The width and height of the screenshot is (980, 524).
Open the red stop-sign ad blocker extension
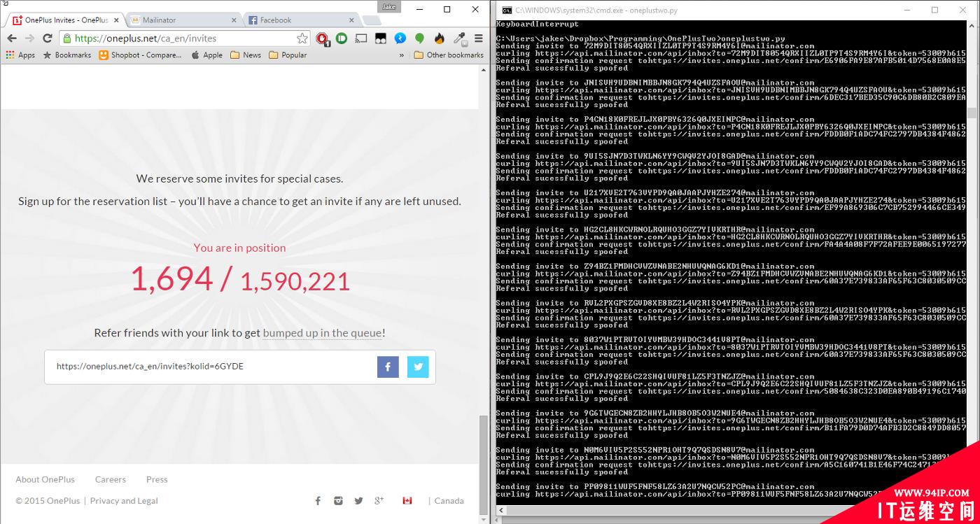(x=322, y=38)
